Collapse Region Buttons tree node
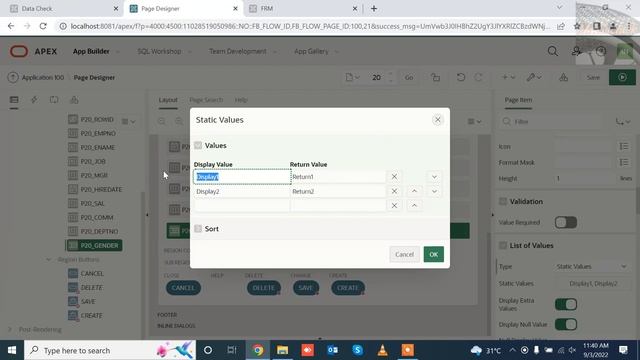640x360 pixels. coord(49,260)
